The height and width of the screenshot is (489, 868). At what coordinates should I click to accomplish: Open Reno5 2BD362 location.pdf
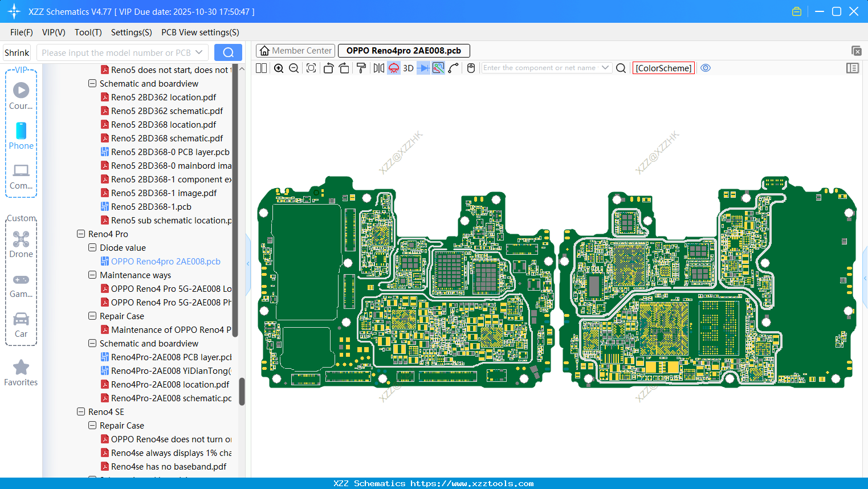164,97
